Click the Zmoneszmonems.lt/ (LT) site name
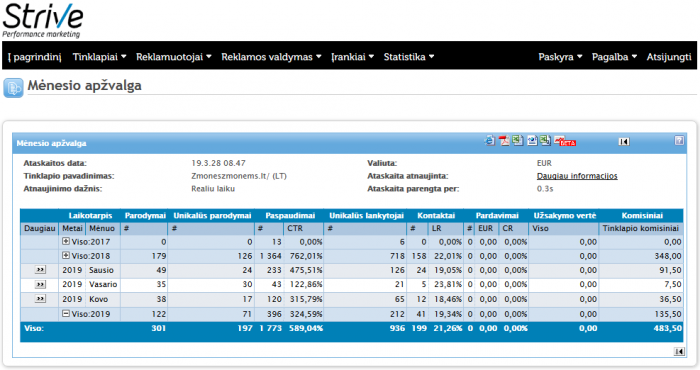This screenshot has width=700, height=370. 239,176
